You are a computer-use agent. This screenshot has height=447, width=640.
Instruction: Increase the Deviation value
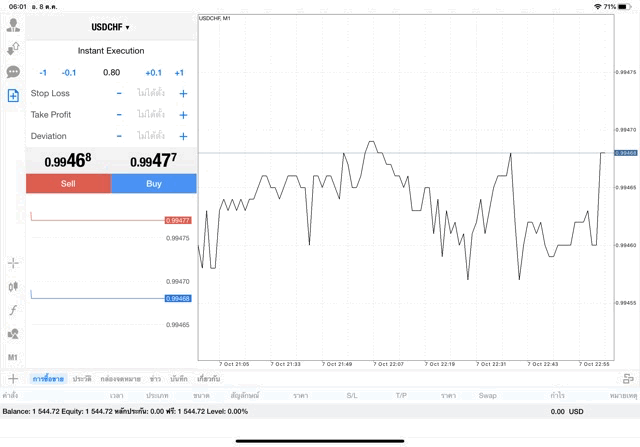click(x=183, y=136)
